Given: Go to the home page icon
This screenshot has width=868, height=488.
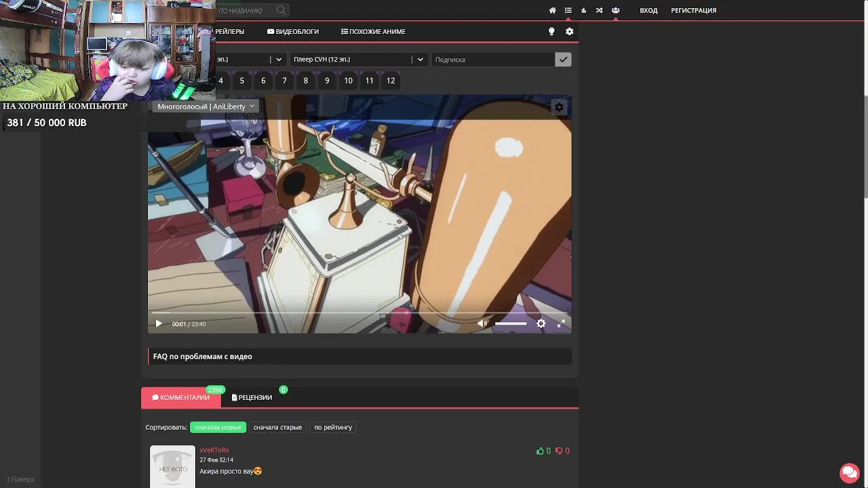Looking at the screenshot, I should pyautogui.click(x=552, y=10).
